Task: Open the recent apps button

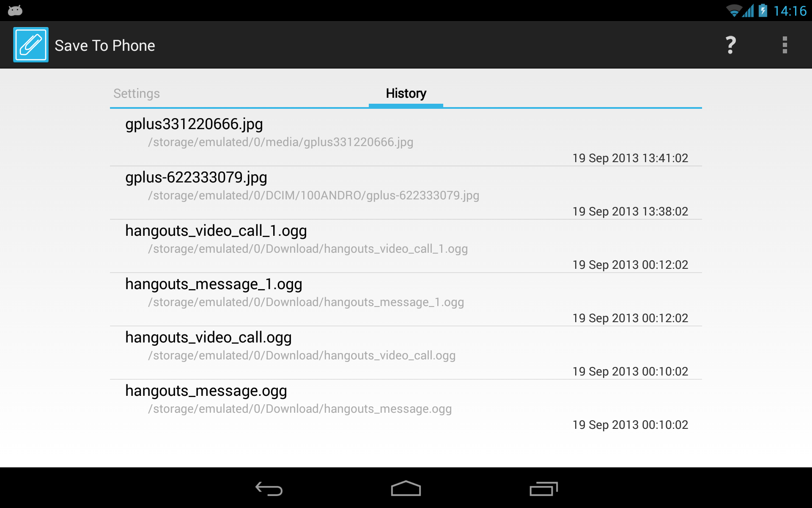Action: pos(543,489)
